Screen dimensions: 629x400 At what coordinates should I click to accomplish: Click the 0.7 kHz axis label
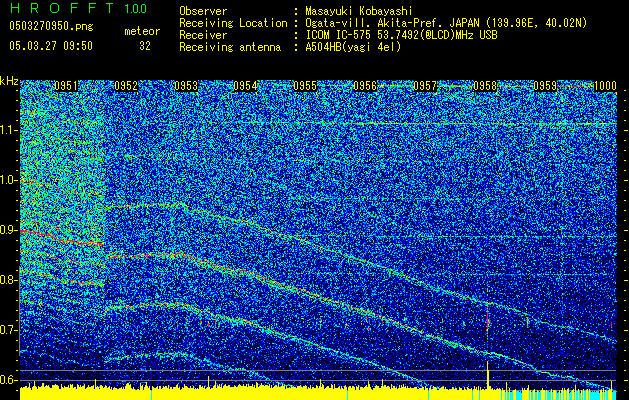click(9, 330)
